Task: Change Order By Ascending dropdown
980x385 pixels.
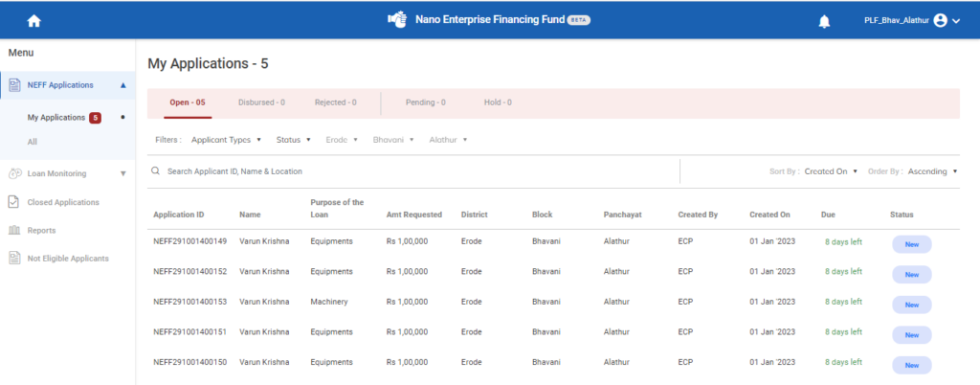Action: coord(932,171)
